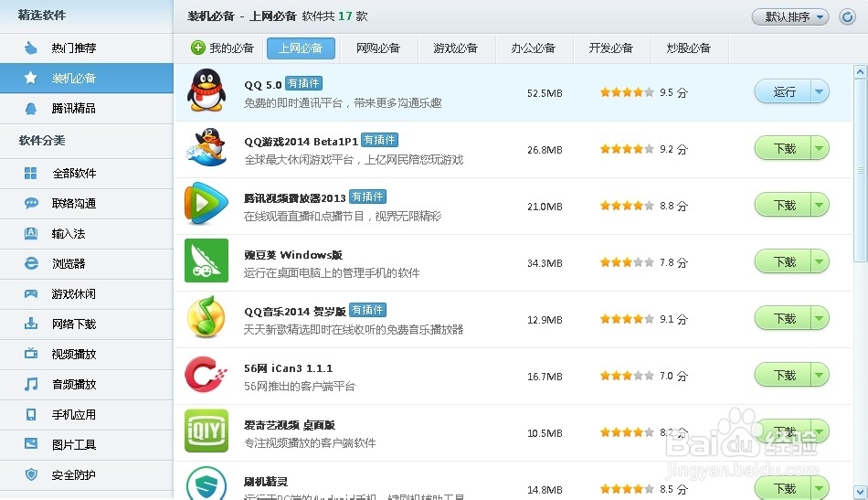Click the TV icon for 视频播放
The image size is (868, 500).
click(31, 353)
